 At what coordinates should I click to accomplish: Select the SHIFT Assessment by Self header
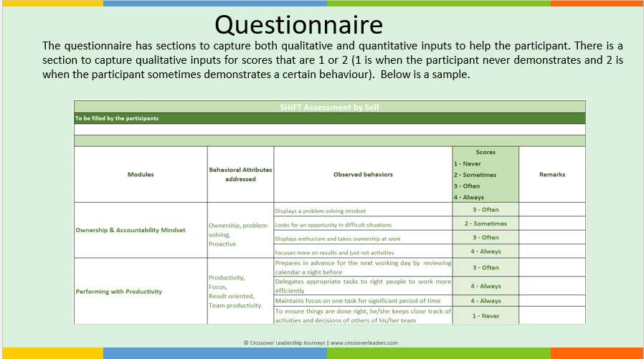pyautogui.click(x=329, y=107)
